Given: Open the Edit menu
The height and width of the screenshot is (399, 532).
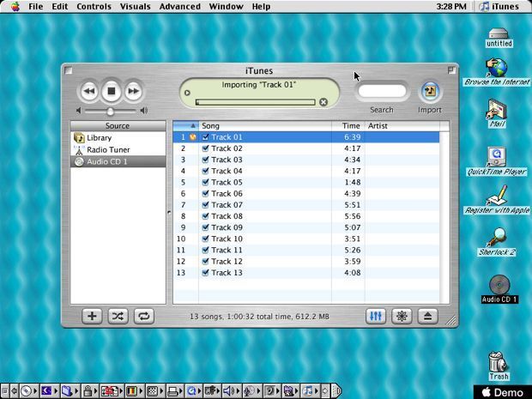Looking at the screenshot, I should click(x=60, y=7).
